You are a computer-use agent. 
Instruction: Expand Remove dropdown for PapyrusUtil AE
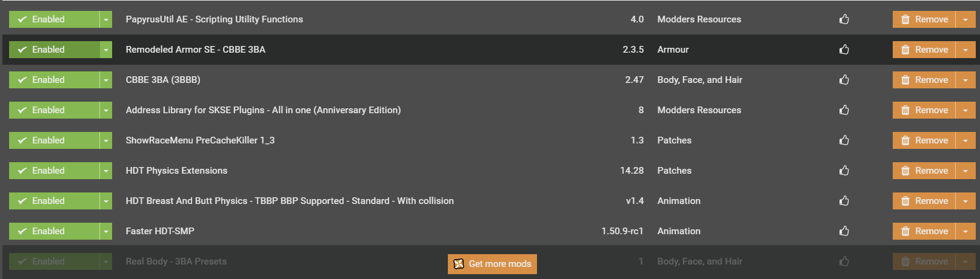(965, 19)
